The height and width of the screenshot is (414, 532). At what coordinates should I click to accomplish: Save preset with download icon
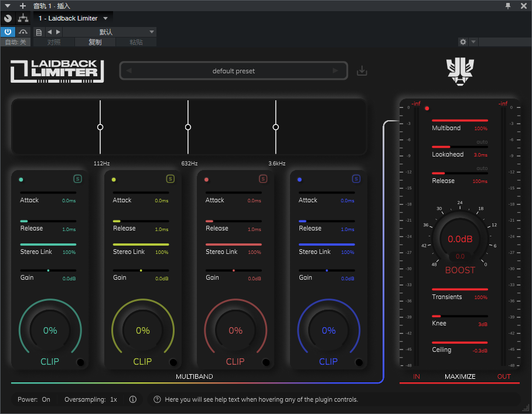click(x=362, y=70)
